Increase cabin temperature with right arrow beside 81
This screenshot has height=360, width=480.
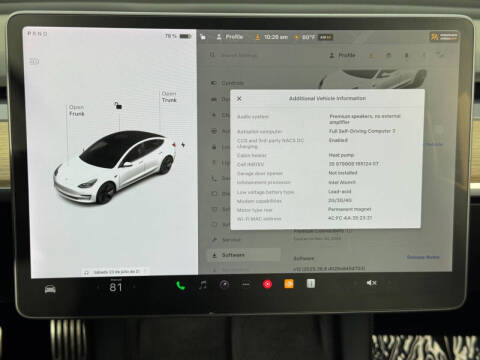tap(134, 286)
